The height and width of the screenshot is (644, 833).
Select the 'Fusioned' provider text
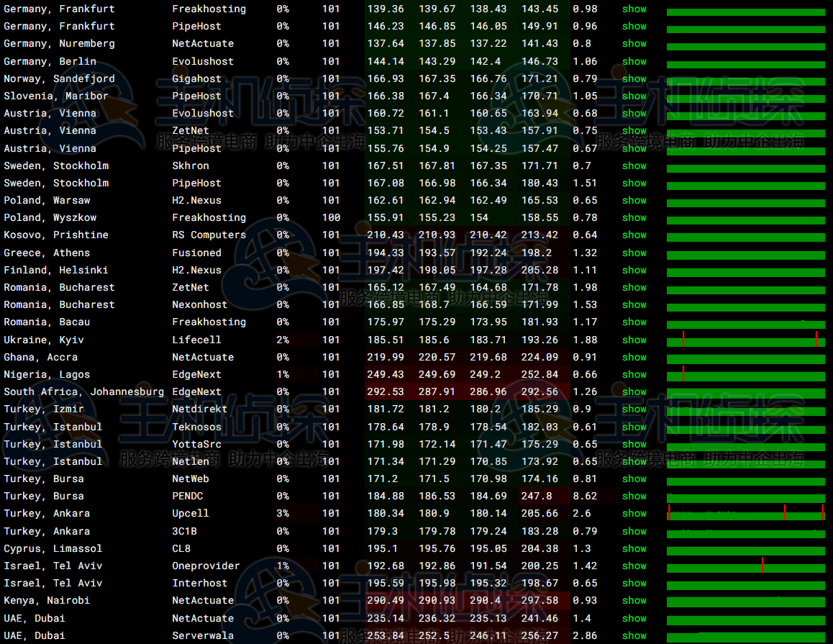coord(196,253)
